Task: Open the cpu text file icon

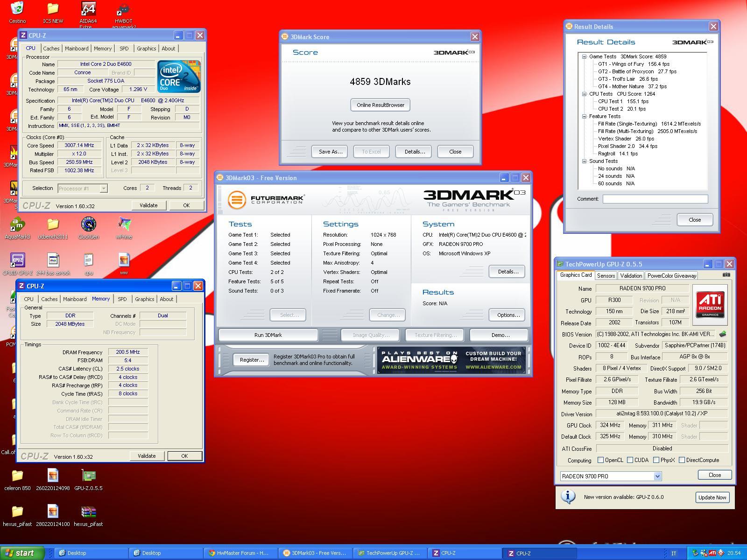Action: [x=88, y=264]
